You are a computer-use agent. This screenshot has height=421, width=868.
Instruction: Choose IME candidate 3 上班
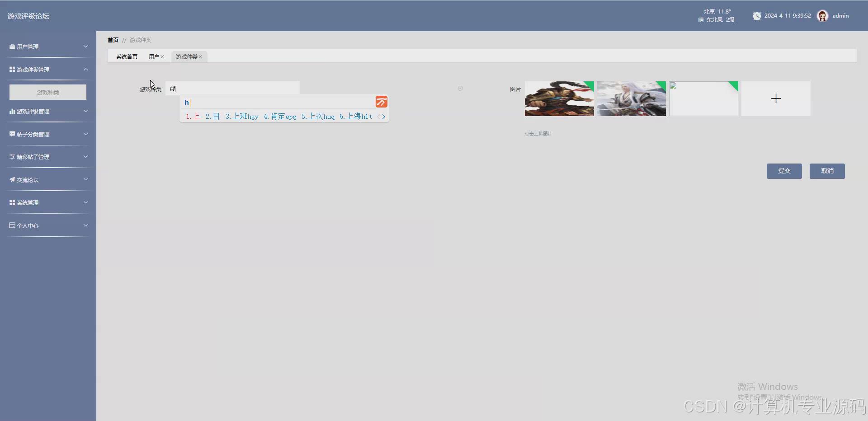(242, 117)
